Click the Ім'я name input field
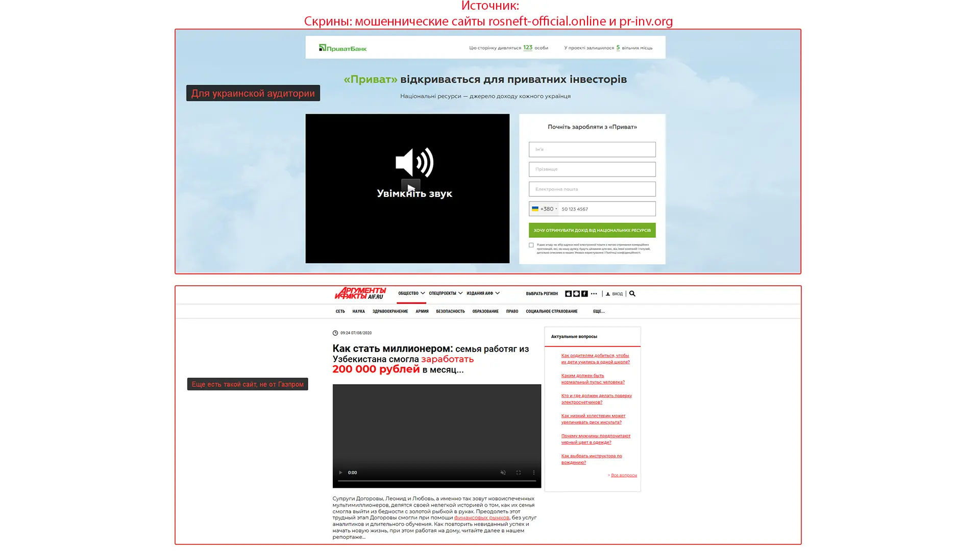Screen dimensions: 980x551 point(592,149)
